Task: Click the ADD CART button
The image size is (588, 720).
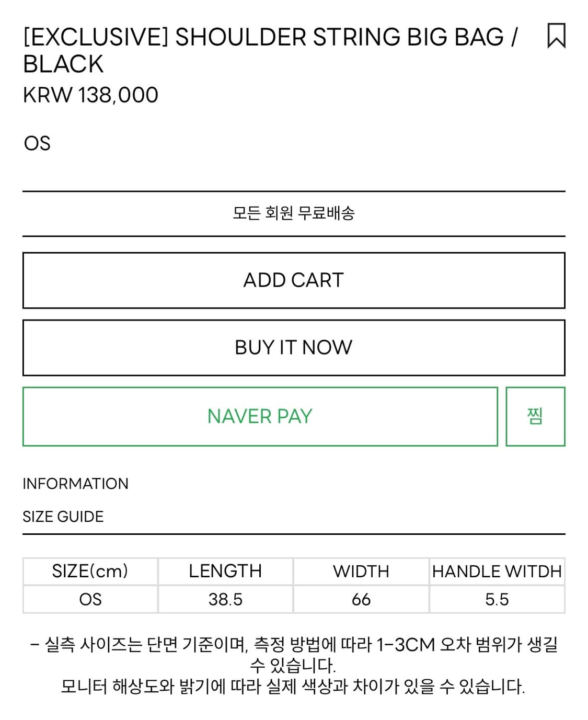Action: pos(294,280)
